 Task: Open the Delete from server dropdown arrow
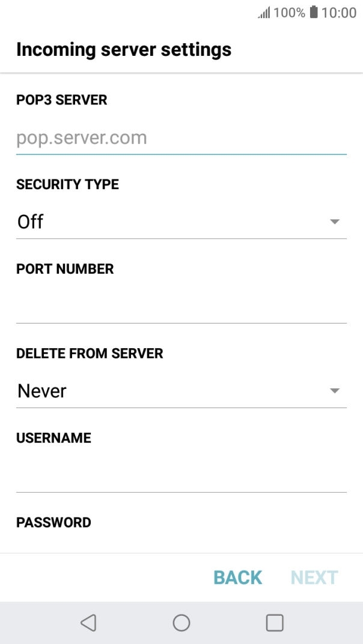click(x=335, y=391)
